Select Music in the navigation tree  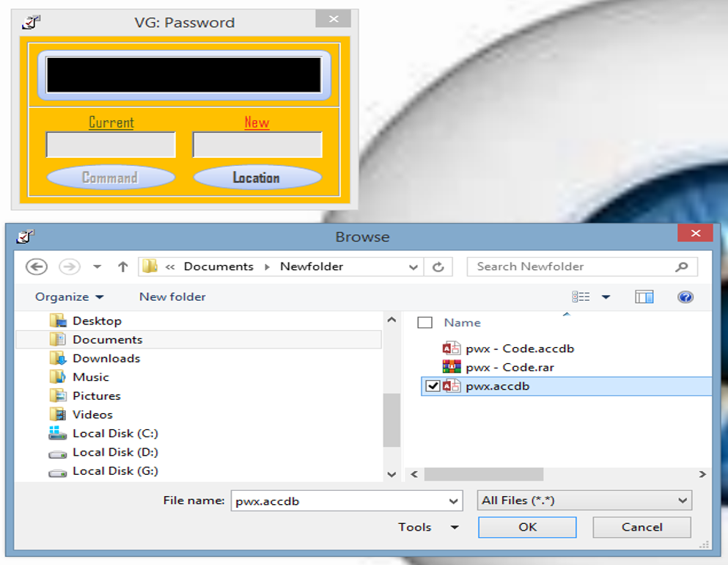click(90, 377)
